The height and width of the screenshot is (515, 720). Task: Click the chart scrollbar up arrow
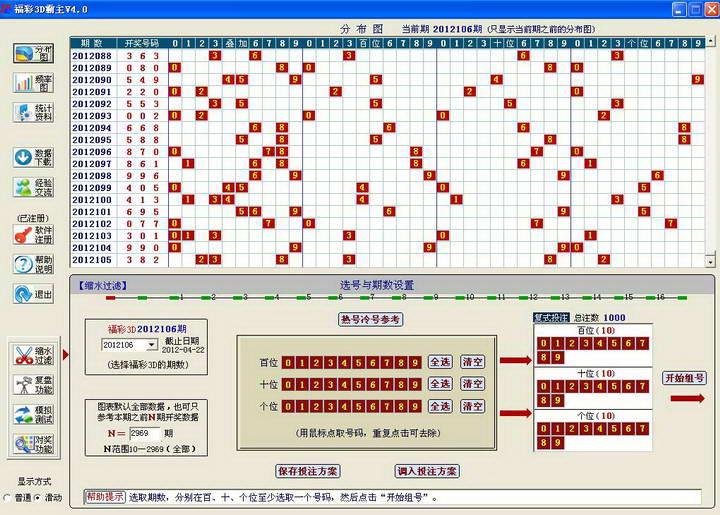710,41
